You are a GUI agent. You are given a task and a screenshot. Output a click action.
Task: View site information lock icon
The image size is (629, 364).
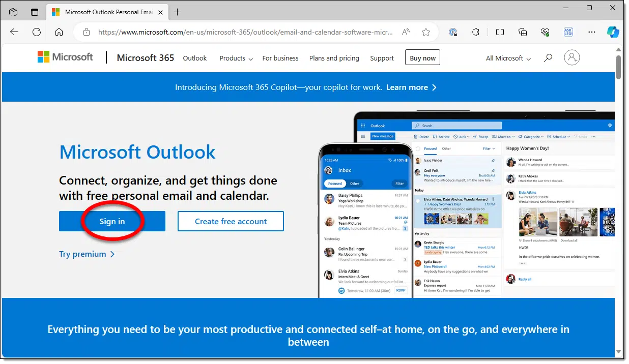(87, 32)
